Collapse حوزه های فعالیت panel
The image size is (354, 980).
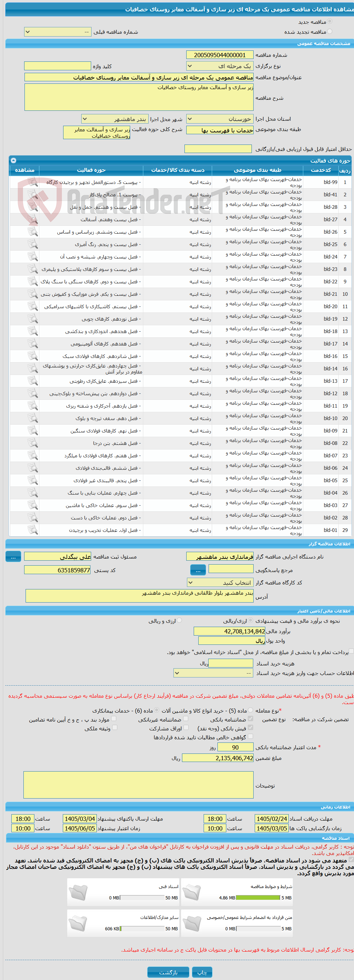(13, 160)
